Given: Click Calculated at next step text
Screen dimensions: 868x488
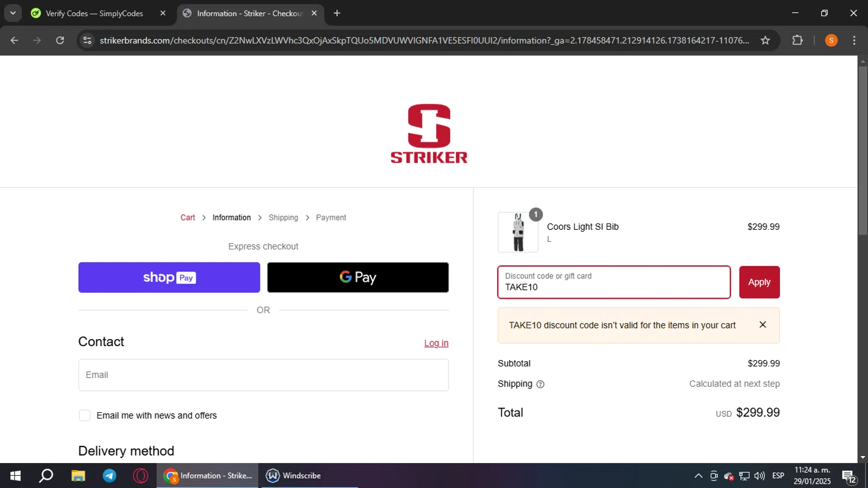Looking at the screenshot, I should click(734, 384).
